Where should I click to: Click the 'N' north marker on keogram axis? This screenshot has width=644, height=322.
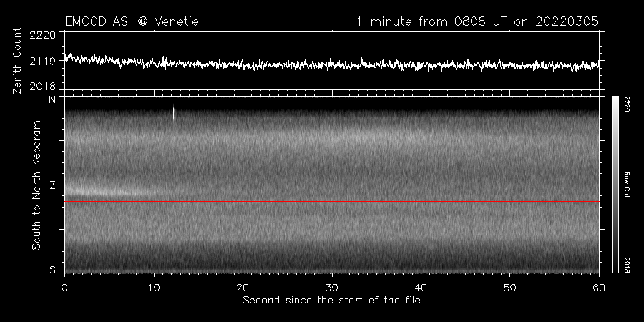(x=52, y=99)
